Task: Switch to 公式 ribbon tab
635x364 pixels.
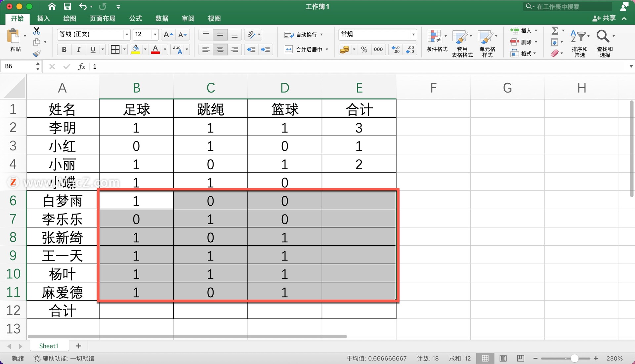Action: [x=135, y=19]
